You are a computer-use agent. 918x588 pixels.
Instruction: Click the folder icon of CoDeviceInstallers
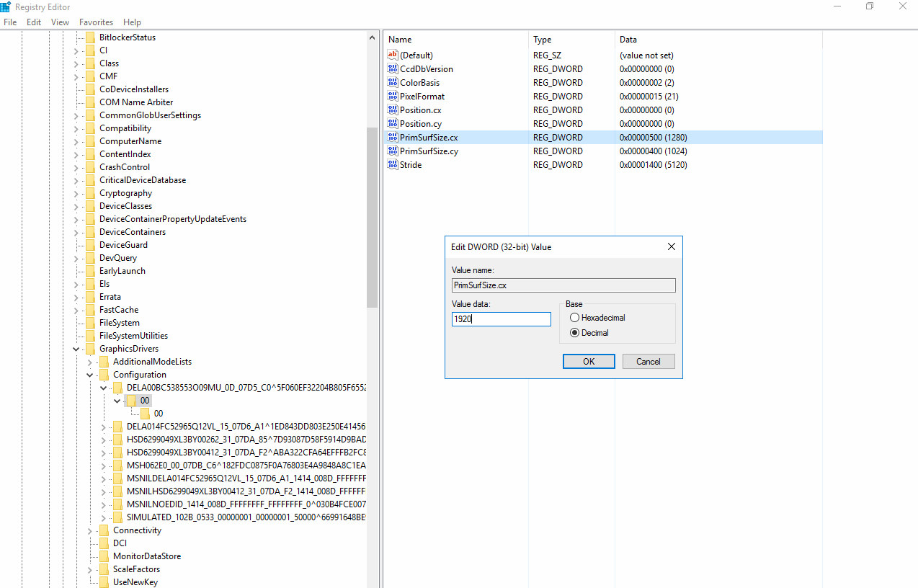pos(90,89)
